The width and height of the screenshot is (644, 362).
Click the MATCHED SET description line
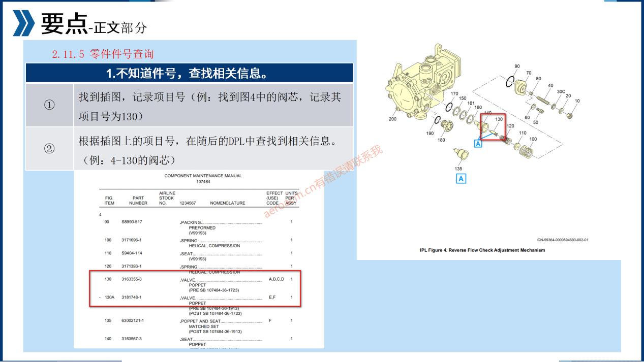click(x=204, y=326)
